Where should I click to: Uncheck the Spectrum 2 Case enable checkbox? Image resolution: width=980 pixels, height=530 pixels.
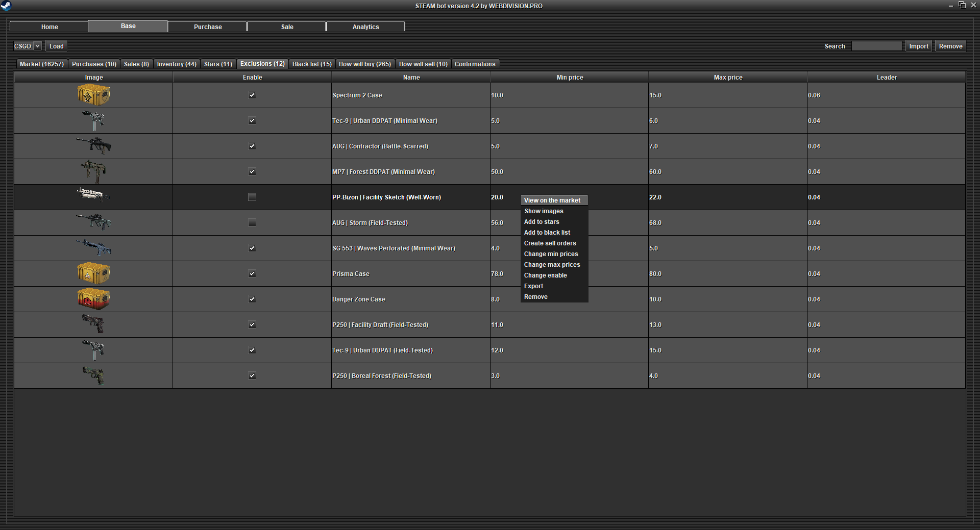pyautogui.click(x=252, y=95)
